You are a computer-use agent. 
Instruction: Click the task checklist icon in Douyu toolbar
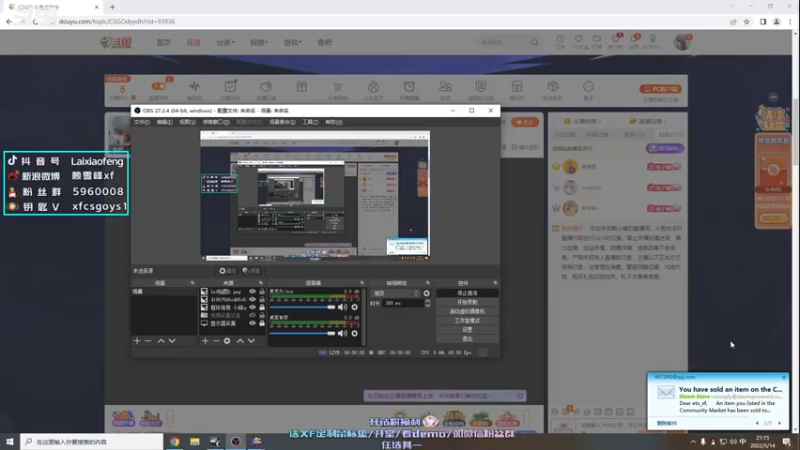[x=230, y=86]
